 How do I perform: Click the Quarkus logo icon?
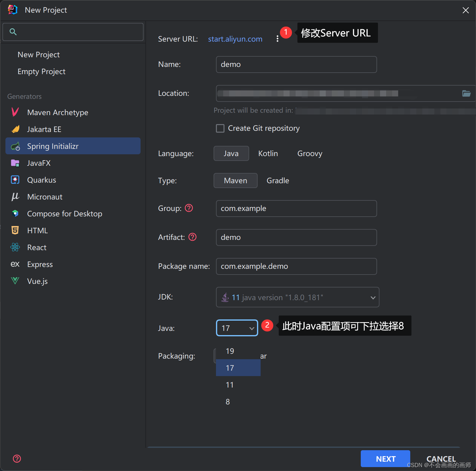coord(15,180)
